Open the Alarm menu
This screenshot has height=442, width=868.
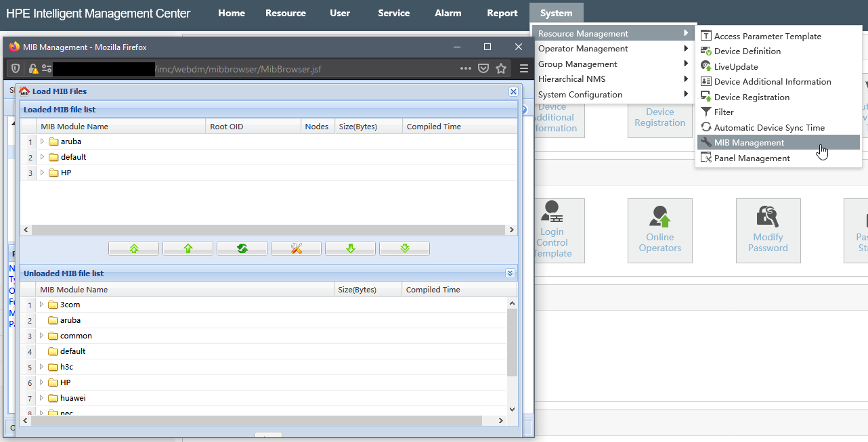pyautogui.click(x=448, y=13)
